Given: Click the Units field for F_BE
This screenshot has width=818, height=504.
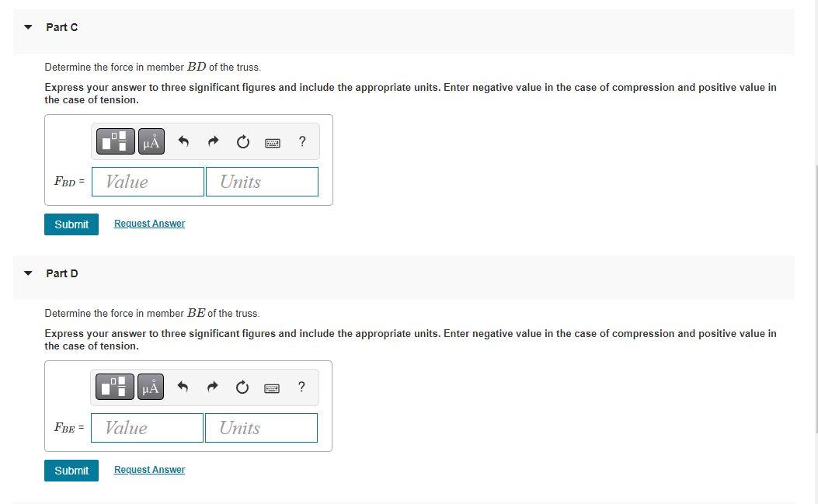Looking at the screenshot, I should click(261, 427).
